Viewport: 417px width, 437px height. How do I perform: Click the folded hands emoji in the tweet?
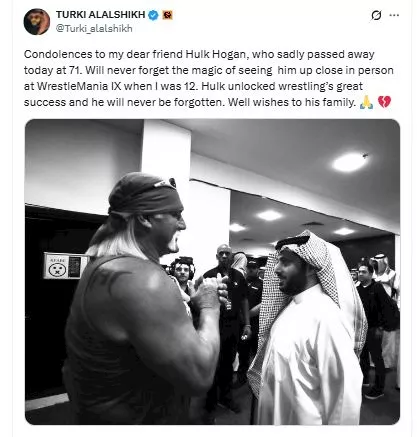click(x=366, y=102)
